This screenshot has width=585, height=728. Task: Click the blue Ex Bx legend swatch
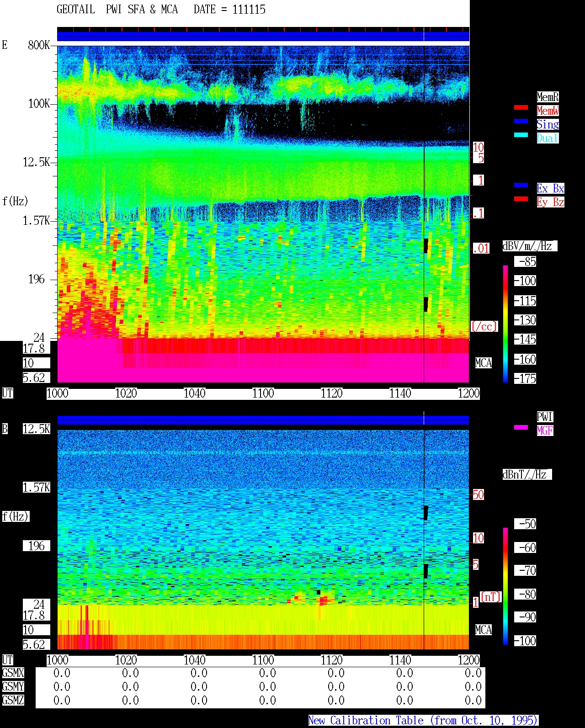521,185
